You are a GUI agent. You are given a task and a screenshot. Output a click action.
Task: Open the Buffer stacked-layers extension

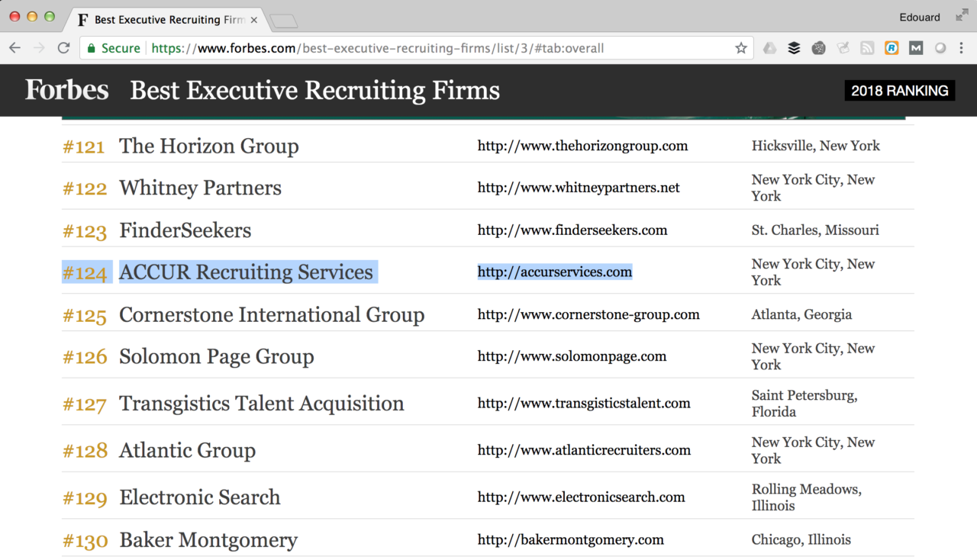pos(795,48)
